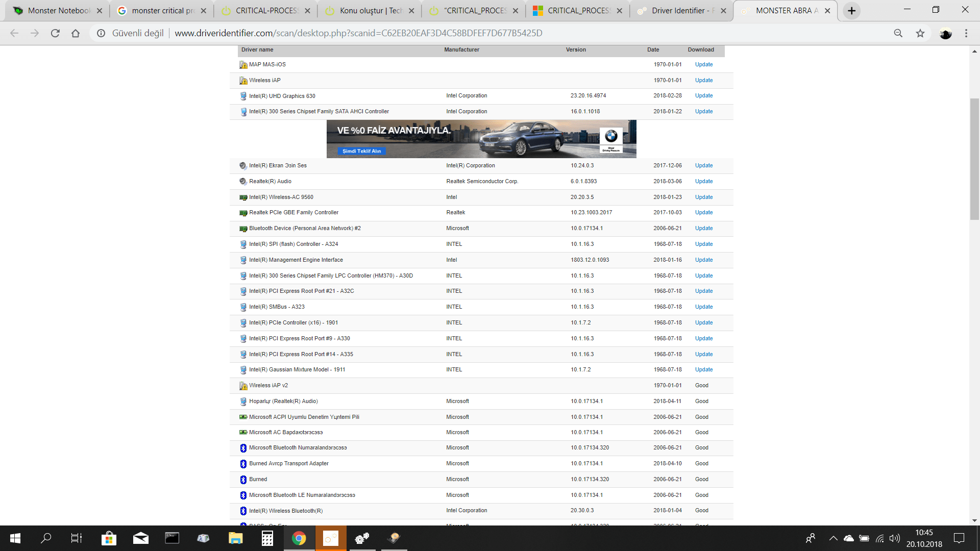Image resolution: width=980 pixels, height=551 pixels.
Task: Open the Chrome three-dot menu
Action: (x=966, y=33)
